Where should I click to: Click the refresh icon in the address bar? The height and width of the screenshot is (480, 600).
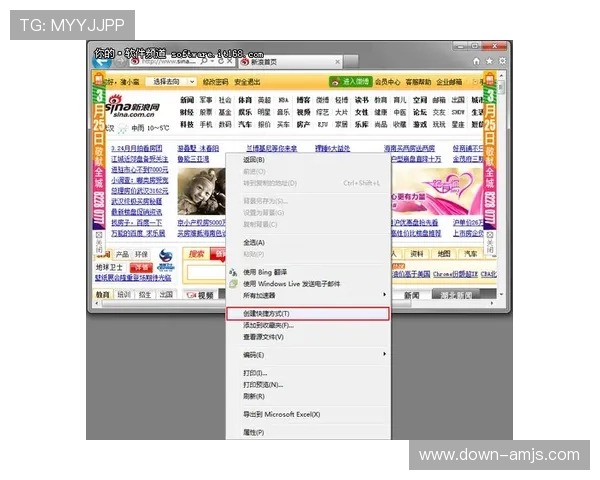221,61
